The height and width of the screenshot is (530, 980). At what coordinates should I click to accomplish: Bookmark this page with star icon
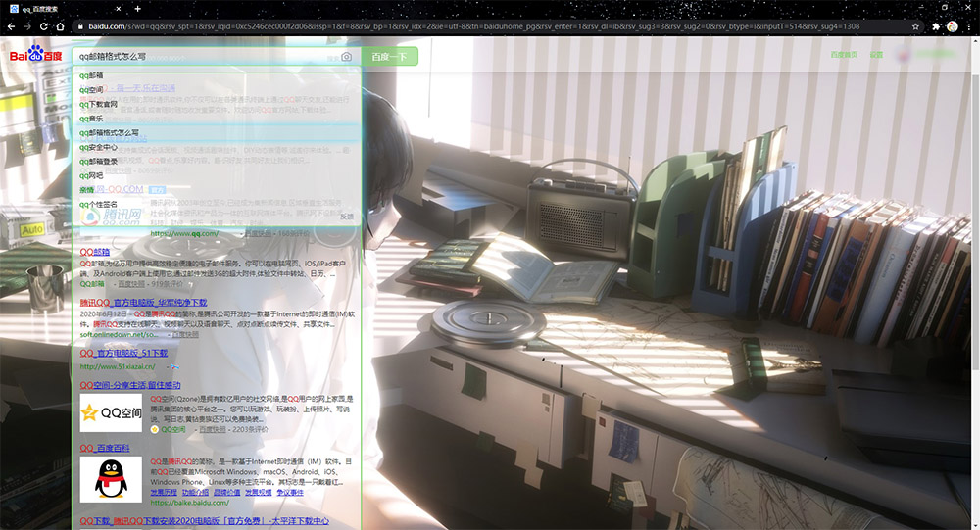pyautogui.click(x=915, y=26)
